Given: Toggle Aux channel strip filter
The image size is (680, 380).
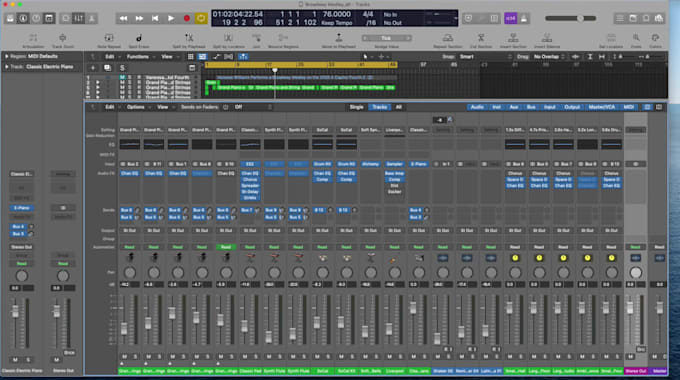Looking at the screenshot, I should click(514, 107).
